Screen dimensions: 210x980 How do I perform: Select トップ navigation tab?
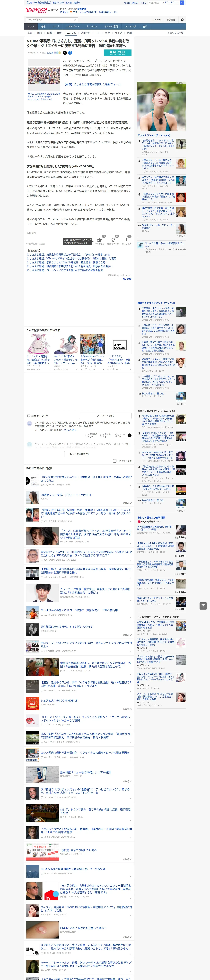pyautogui.click(x=31, y=27)
